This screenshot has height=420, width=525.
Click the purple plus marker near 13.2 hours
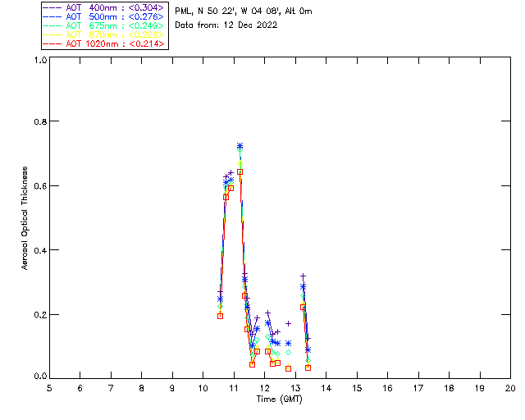click(303, 276)
